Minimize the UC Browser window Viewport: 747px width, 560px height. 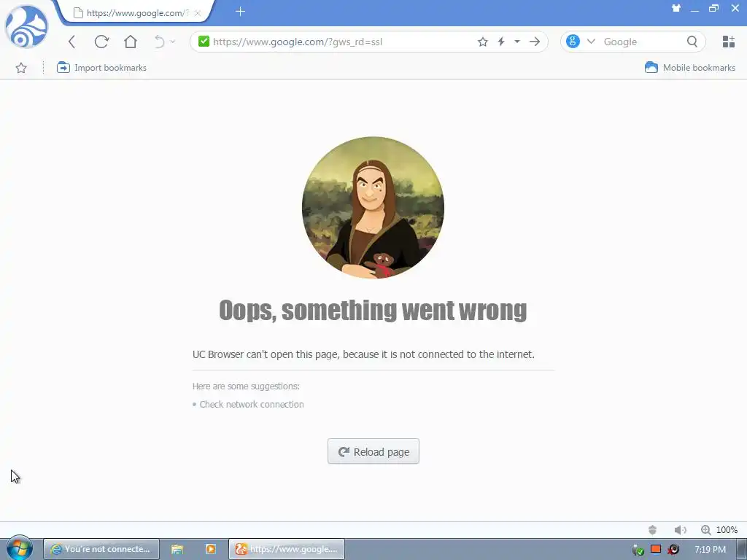694,9
